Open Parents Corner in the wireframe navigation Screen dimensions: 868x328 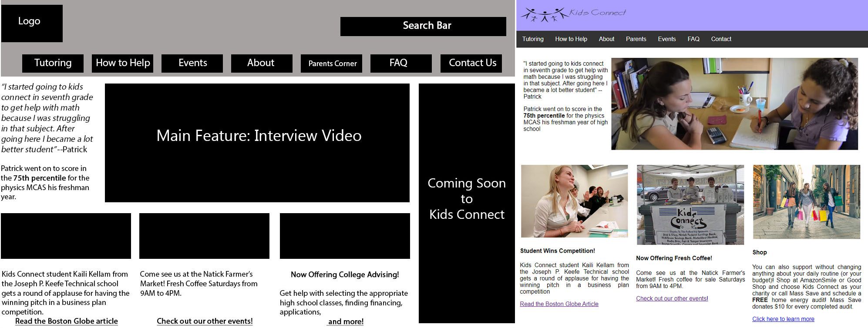coord(331,64)
